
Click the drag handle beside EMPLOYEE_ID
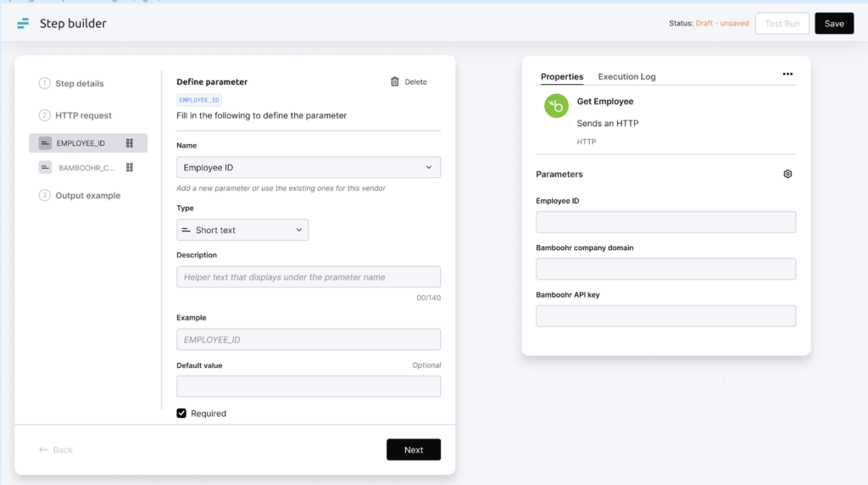click(x=130, y=143)
